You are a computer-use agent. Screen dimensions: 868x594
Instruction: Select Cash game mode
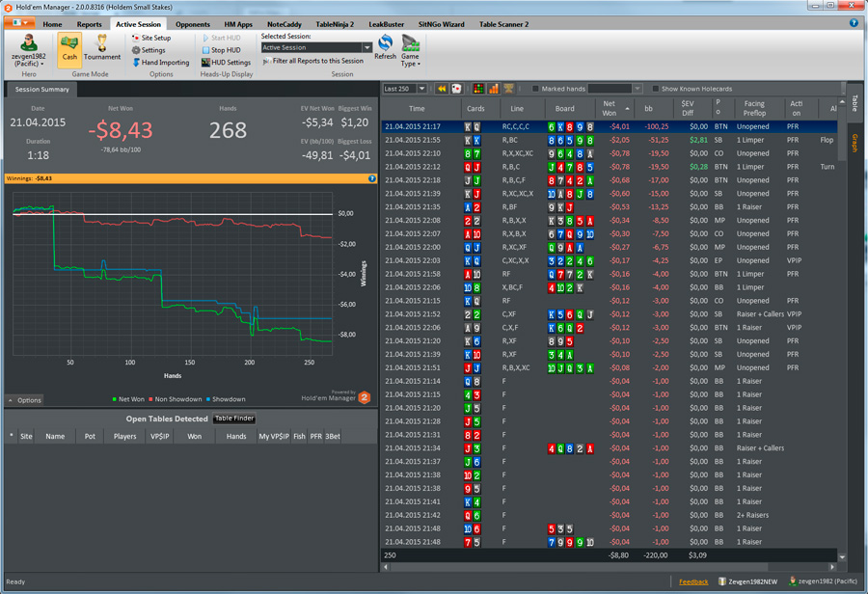(x=69, y=49)
